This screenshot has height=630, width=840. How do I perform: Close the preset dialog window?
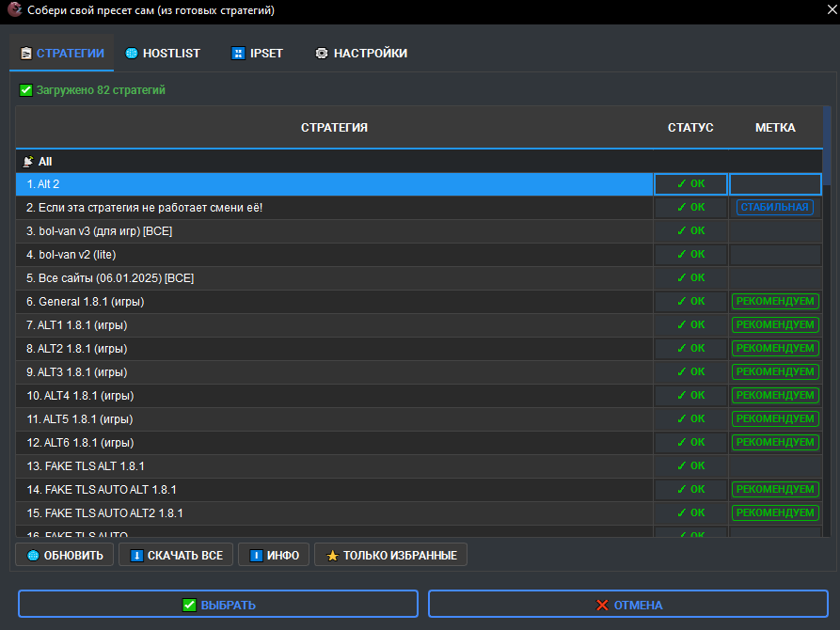832,10
